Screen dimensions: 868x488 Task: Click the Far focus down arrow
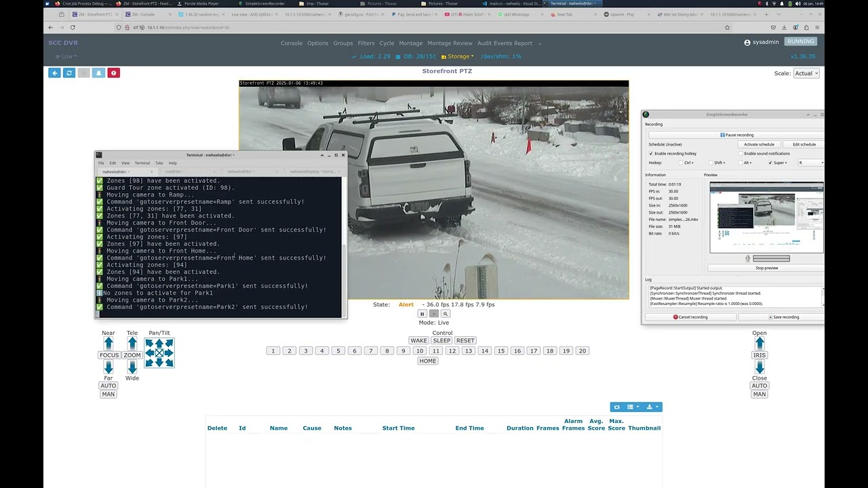pos(108,367)
